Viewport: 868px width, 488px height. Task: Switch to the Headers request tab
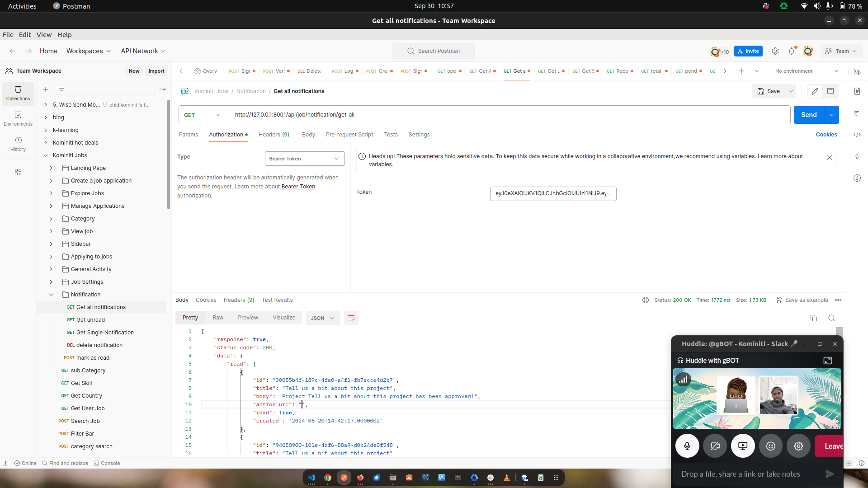tap(274, 135)
